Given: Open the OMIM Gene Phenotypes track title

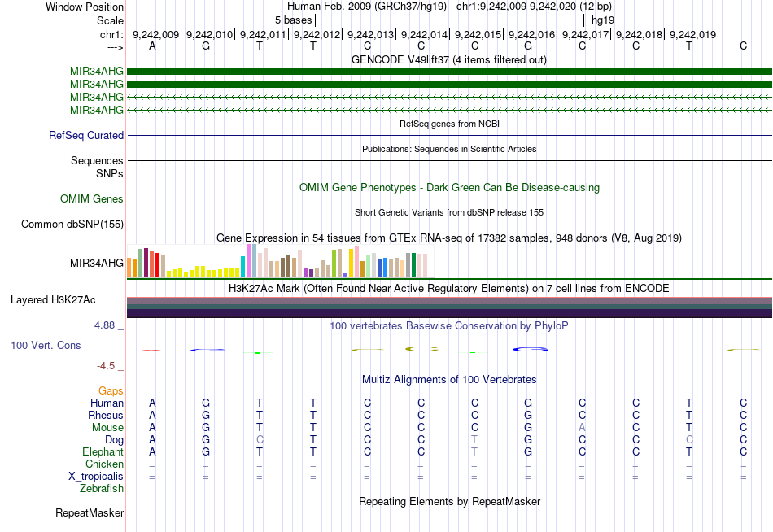Looking at the screenshot, I should [x=449, y=187].
